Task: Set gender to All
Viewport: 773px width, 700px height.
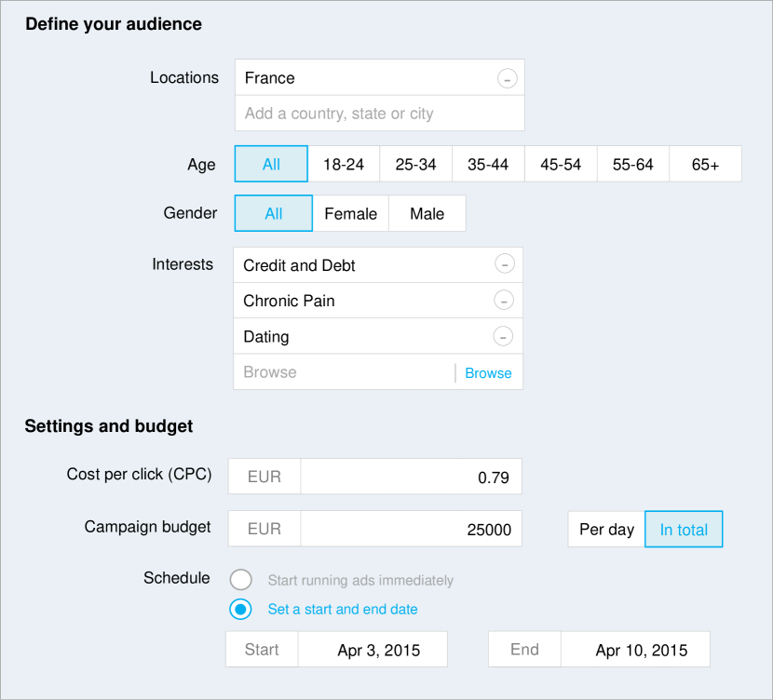Action: (x=274, y=213)
